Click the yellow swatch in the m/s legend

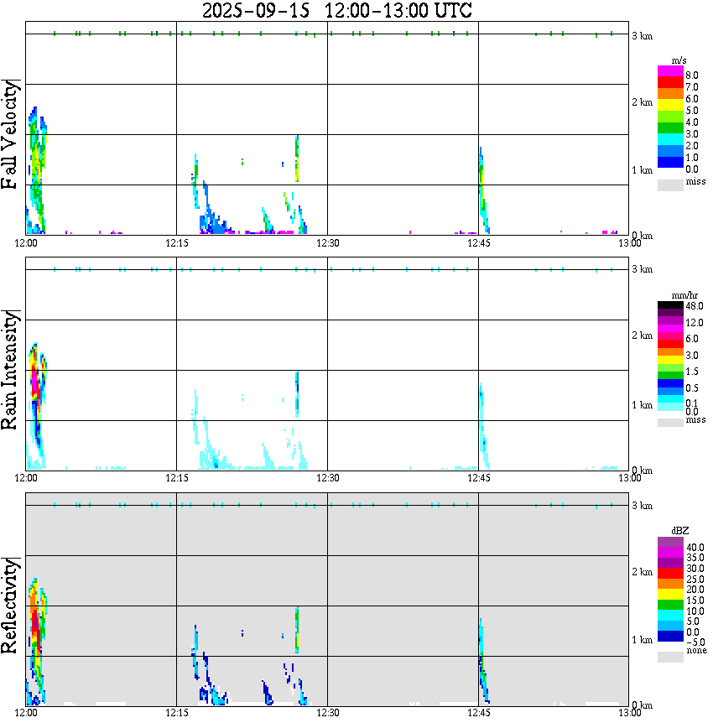(670, 105)
